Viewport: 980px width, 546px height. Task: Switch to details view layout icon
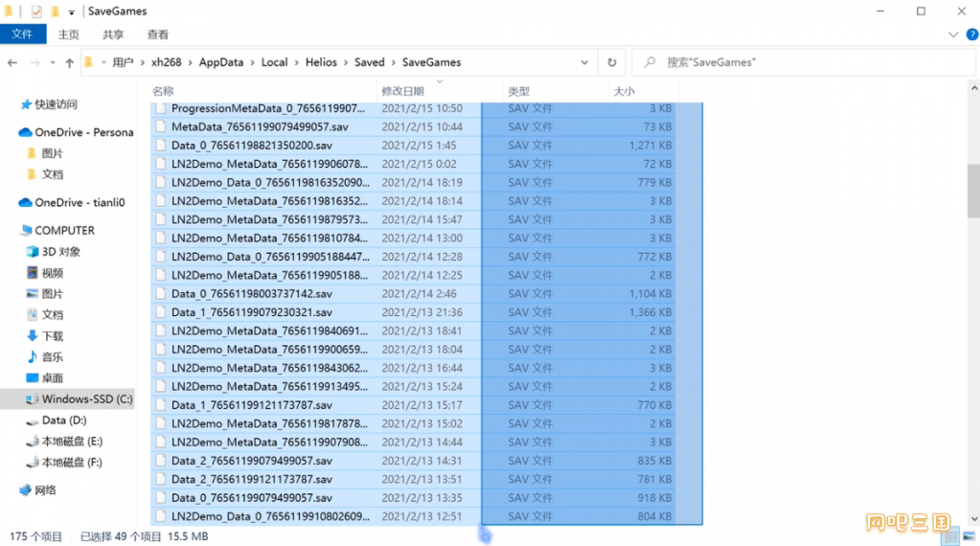point(950,536)
